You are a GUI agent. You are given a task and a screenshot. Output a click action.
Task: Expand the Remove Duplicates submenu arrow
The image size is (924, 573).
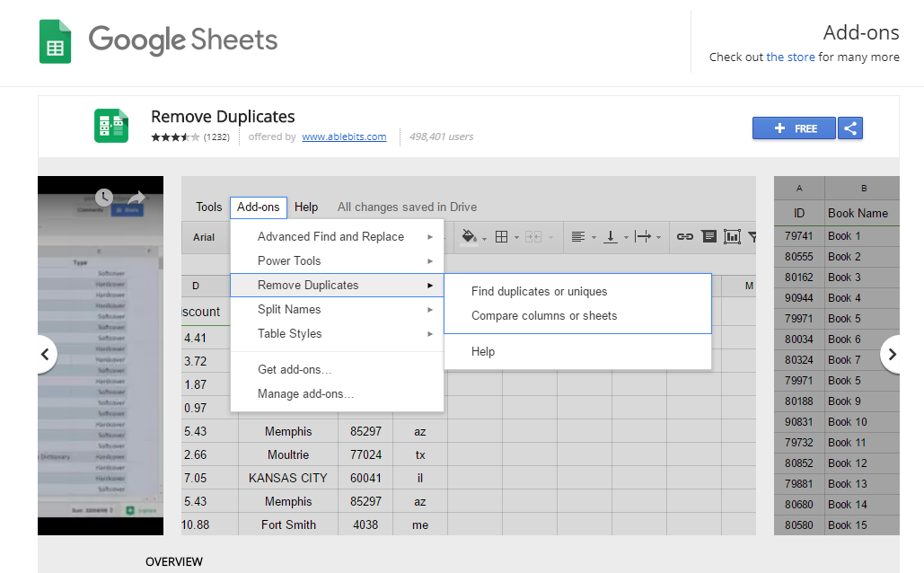433,285
